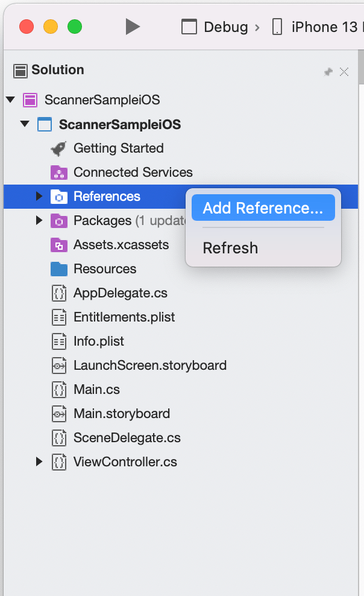Pin the Solution pad open
364x596 pixels.
328,71
